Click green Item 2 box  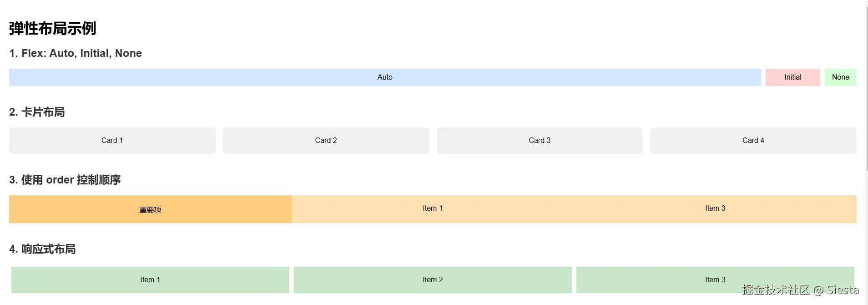click(432, 280)
